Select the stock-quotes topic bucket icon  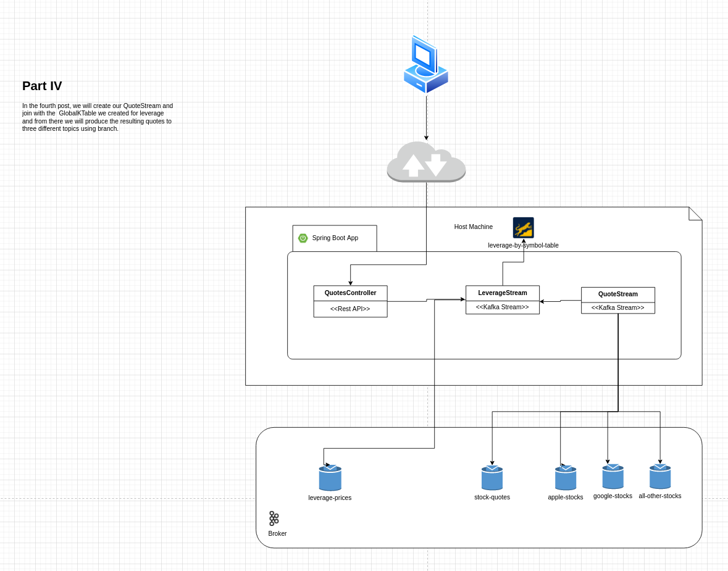[x=492, y=478]
